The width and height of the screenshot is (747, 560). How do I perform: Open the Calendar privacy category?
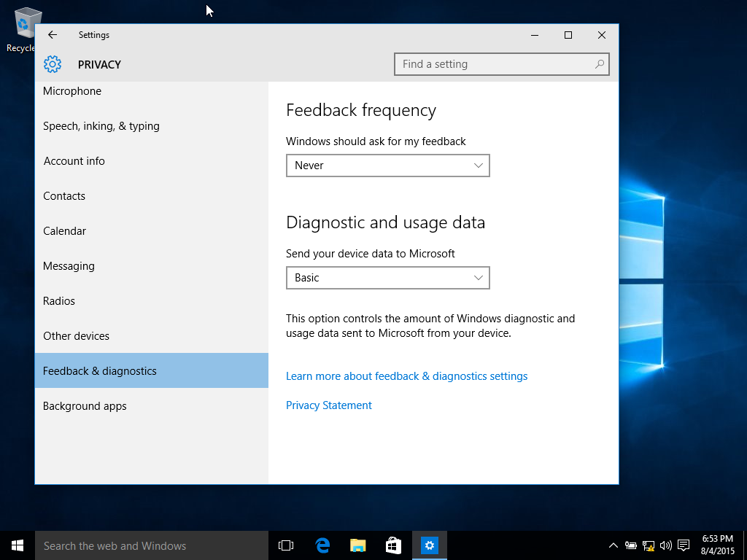coord(152,231)
